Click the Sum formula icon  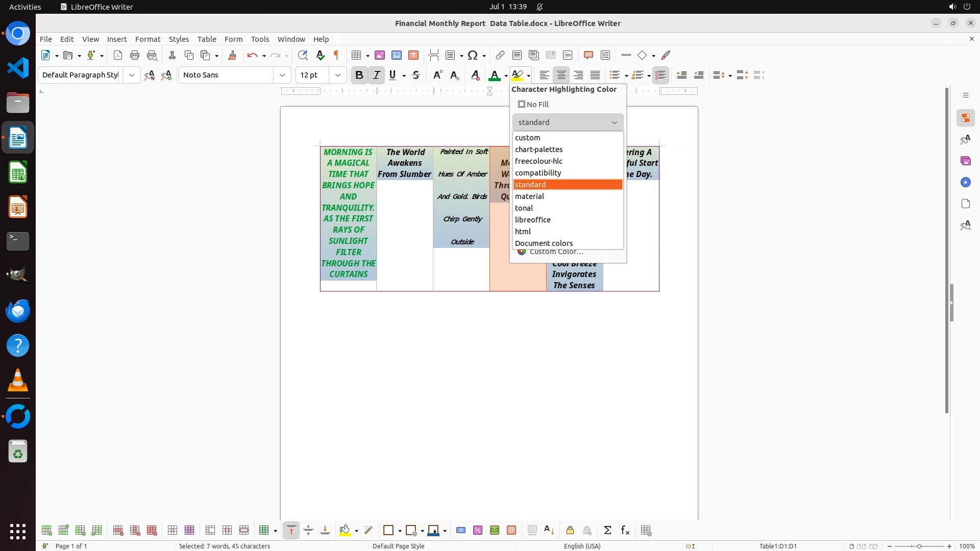tap(607, 531)
